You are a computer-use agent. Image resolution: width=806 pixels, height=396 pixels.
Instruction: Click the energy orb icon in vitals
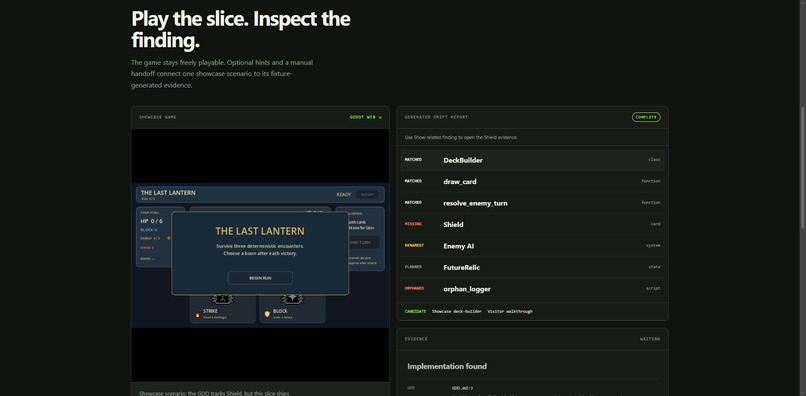[170, 238]
